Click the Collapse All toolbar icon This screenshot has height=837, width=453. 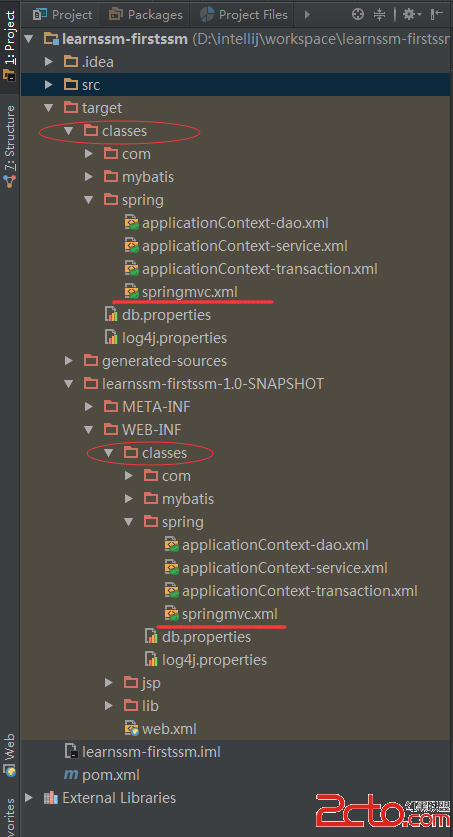(379, 14)
